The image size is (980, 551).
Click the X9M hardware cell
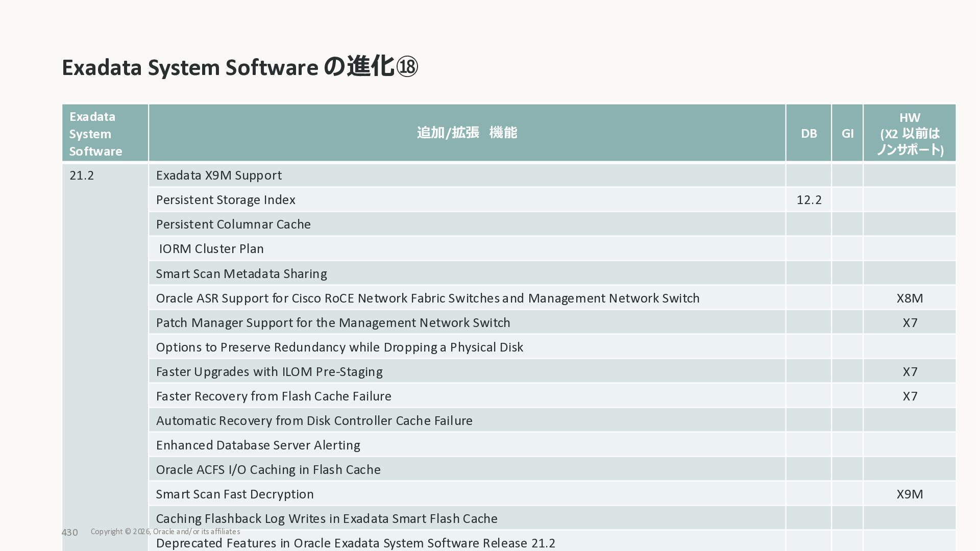[x=910, y=494]
